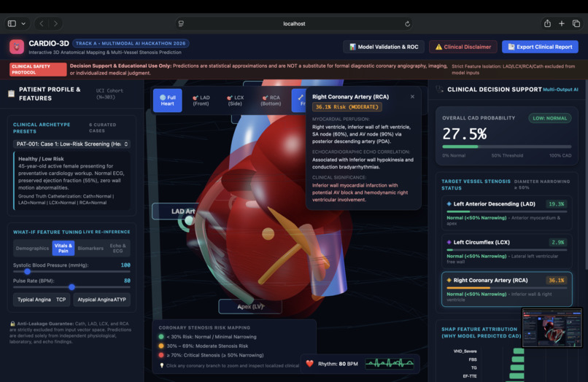The image size is (588, 382).
Task: Click the Apex (LV) label on heart
Action: click(x=250, y=307)
